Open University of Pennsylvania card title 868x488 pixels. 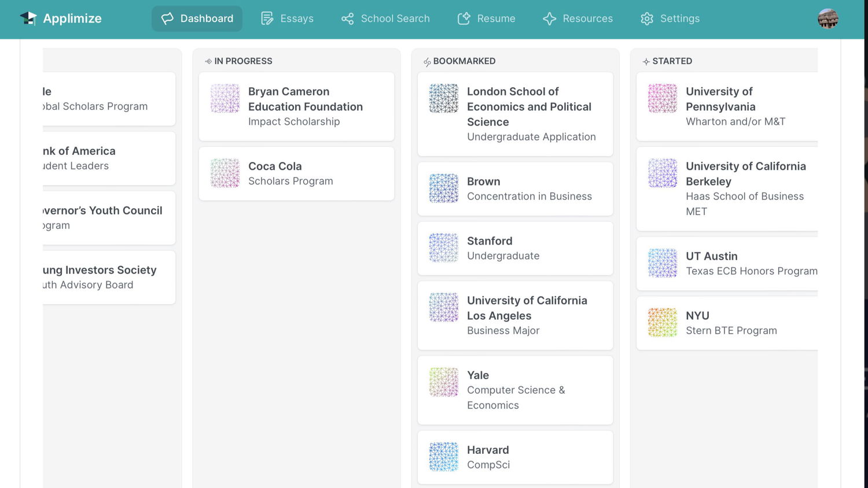coord(720,99)
